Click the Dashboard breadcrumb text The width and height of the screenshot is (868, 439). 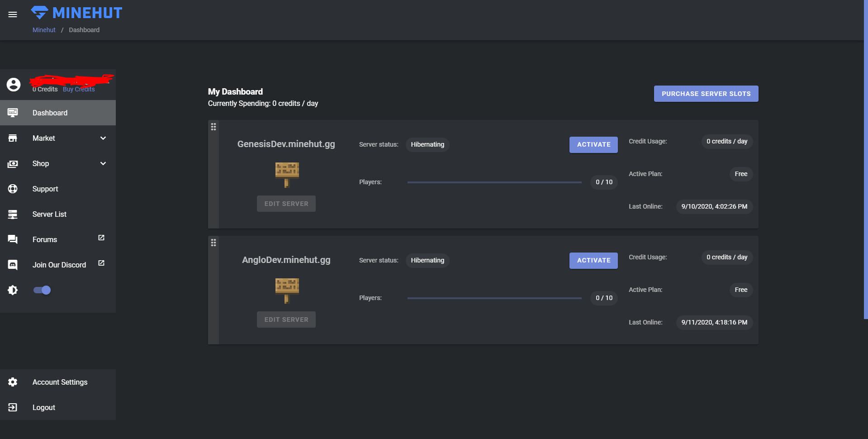(x=84, y=30)
